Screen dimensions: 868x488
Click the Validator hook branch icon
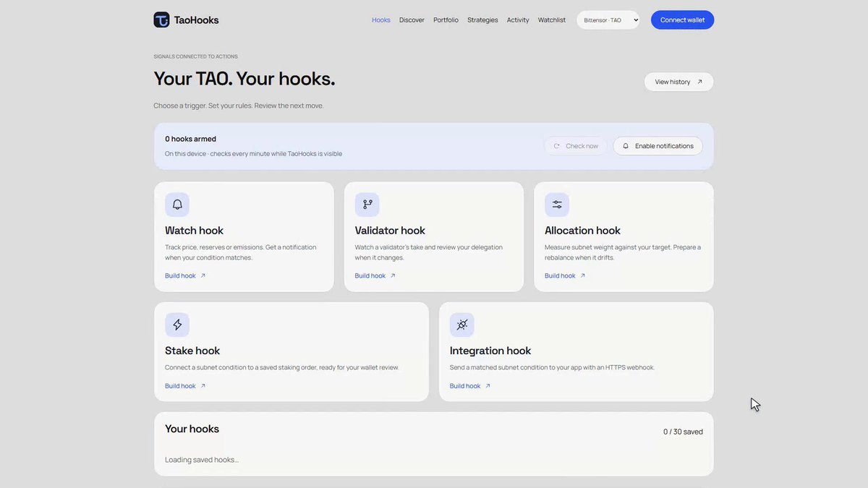[367, 205]
